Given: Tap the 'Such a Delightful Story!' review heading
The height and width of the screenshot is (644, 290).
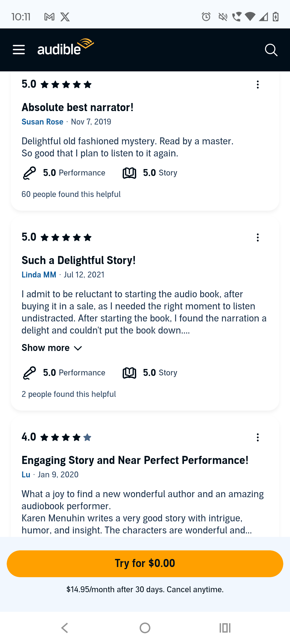Looking at the screenshot, I should coord(79,260).
